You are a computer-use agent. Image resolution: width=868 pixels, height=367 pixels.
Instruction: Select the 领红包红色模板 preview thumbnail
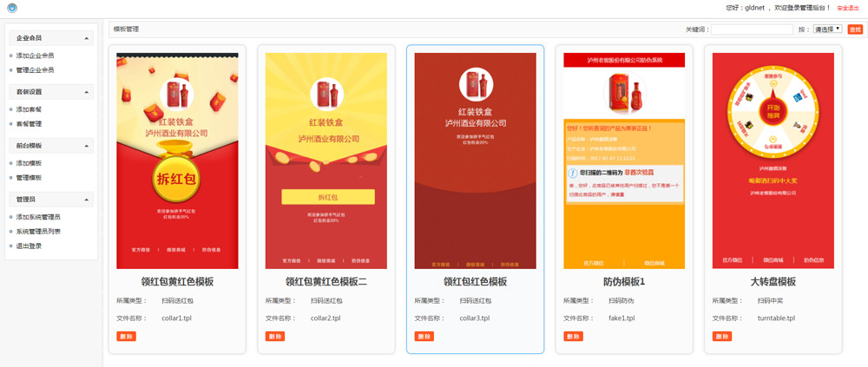[x=475, y=161]
